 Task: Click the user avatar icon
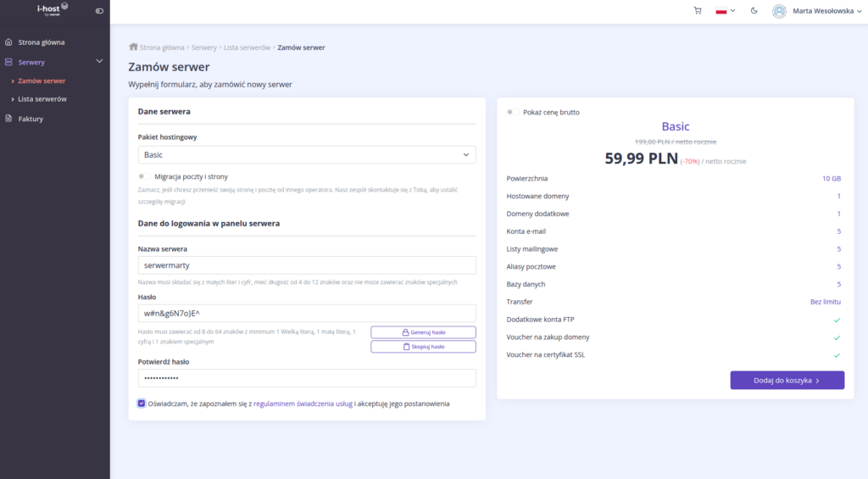pos(779,11)
